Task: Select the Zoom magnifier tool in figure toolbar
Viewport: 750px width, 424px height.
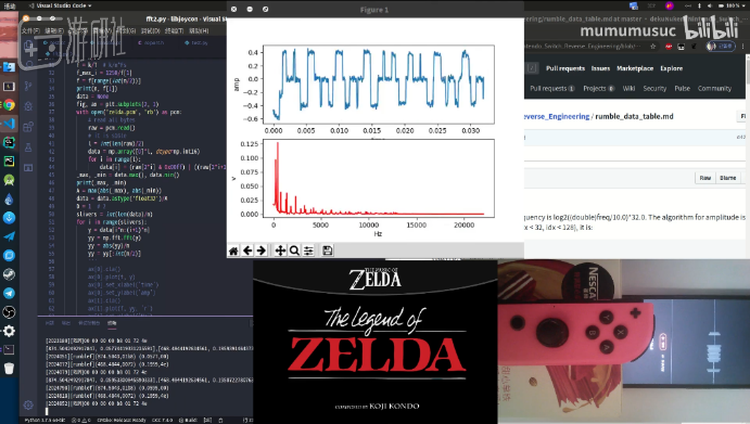Action: [294, 251]
